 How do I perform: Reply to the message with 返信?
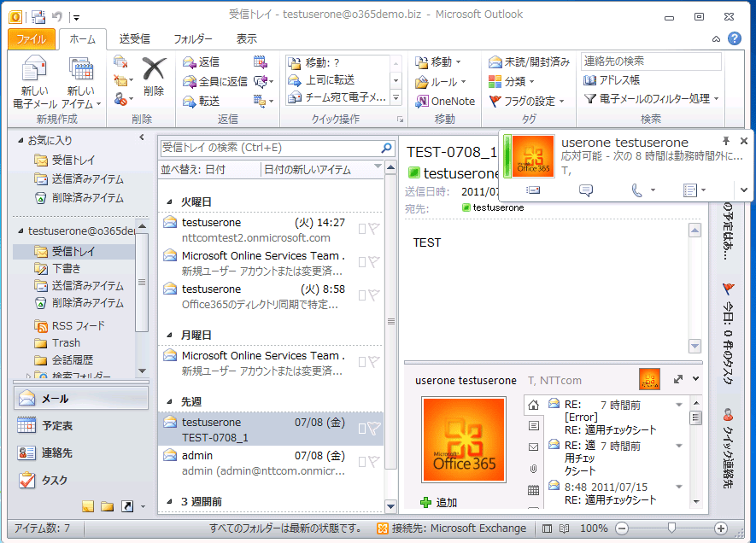tap(201, 62)
